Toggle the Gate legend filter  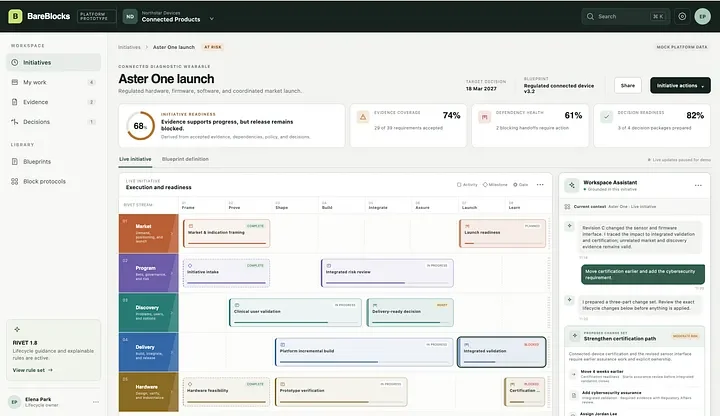[x=521, y=185]
